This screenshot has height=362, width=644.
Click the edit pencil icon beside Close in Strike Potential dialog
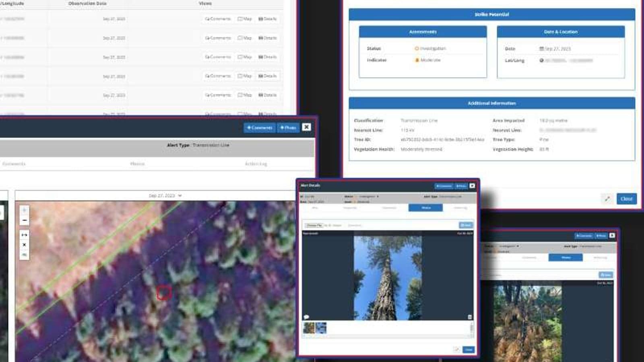pyautogui.click(x=607, y=199)
